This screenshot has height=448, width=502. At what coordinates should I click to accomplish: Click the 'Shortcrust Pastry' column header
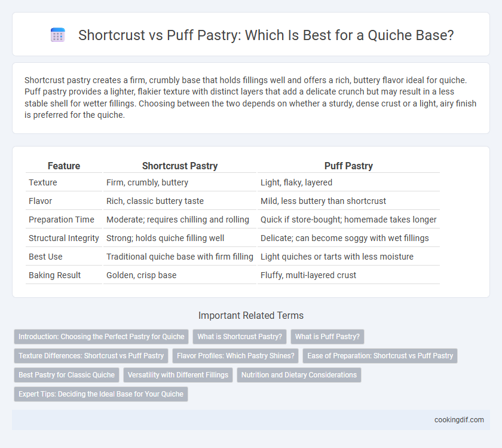coord(180,166)
